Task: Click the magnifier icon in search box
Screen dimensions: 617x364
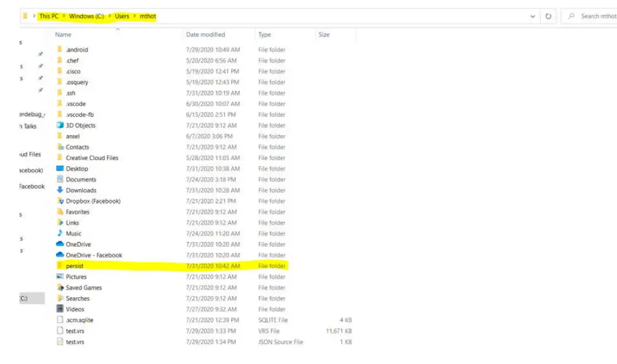Action: click(x=572, y=16)
